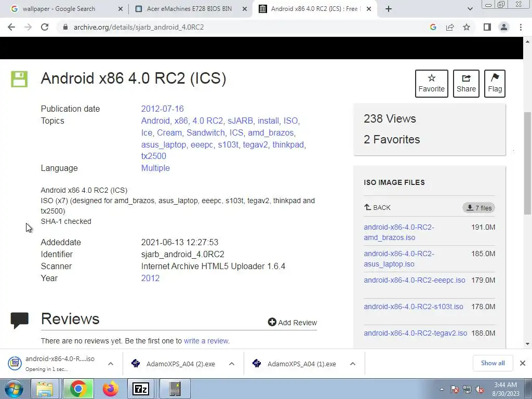
Task: Go forward in browser history
Action: (x=28, y=27)
